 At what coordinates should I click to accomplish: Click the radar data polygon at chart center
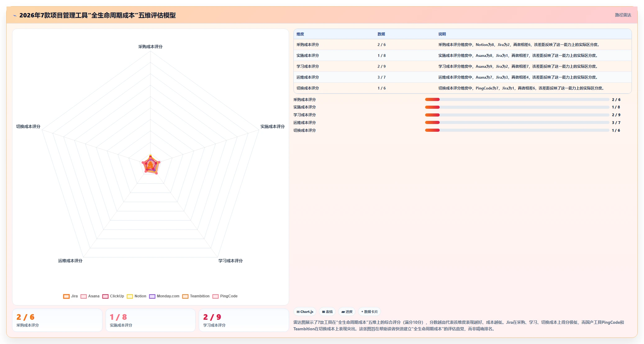(x=151, y=165)
